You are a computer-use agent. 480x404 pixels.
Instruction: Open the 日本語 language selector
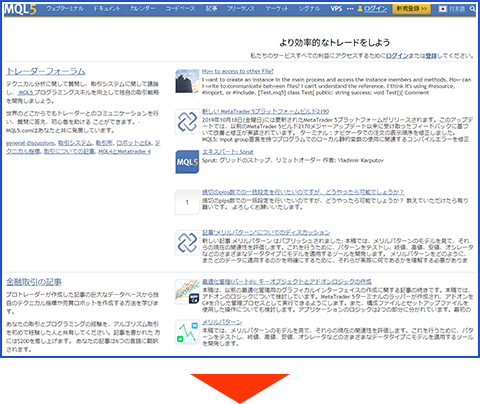point(457,9)
